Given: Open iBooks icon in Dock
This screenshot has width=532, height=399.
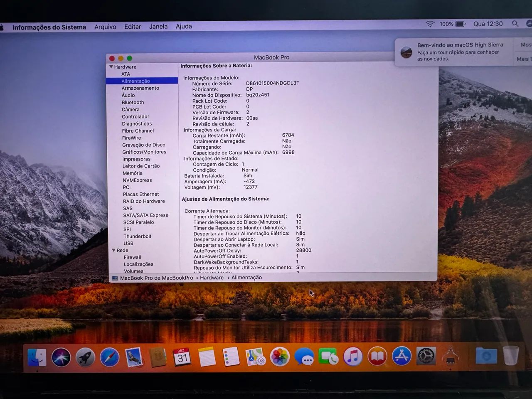Looking at the screenshot, I should tap(377, 357).
